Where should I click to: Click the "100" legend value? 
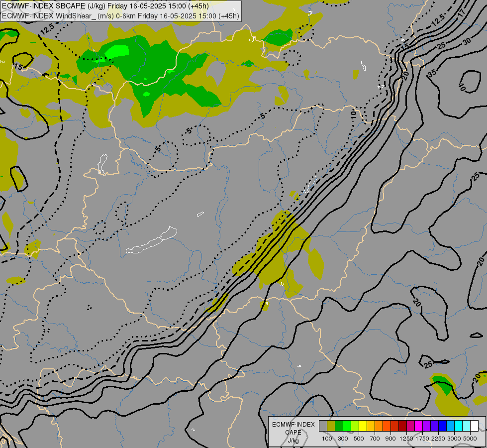[x=327, y=439]
